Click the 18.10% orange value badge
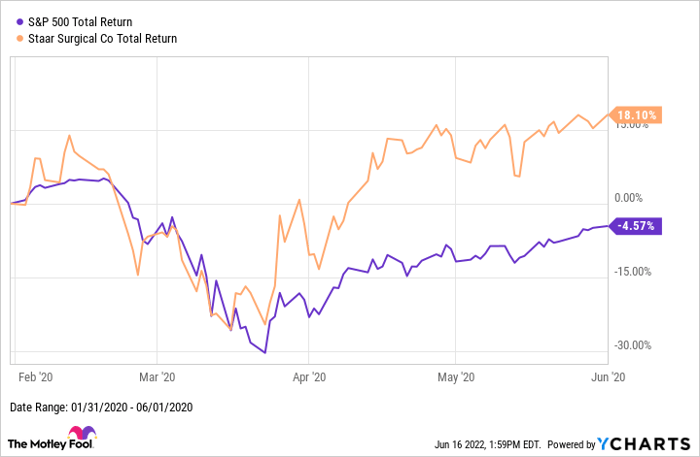Screen dimensions: 700x457 (634, 116)
